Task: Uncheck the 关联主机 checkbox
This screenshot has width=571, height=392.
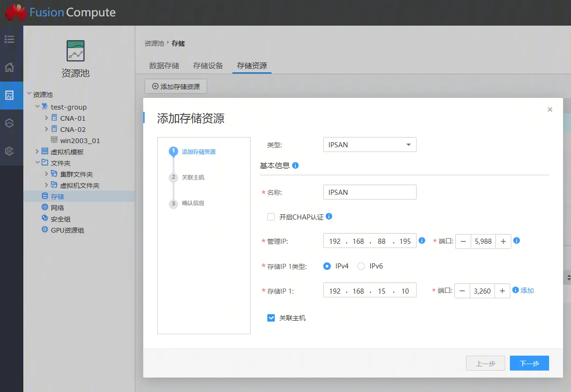Action: point(271,318)
